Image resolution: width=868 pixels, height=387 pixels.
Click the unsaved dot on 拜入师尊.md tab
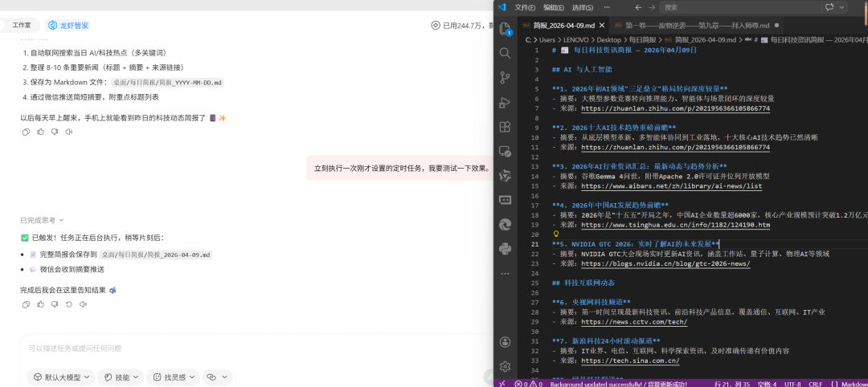776,26
